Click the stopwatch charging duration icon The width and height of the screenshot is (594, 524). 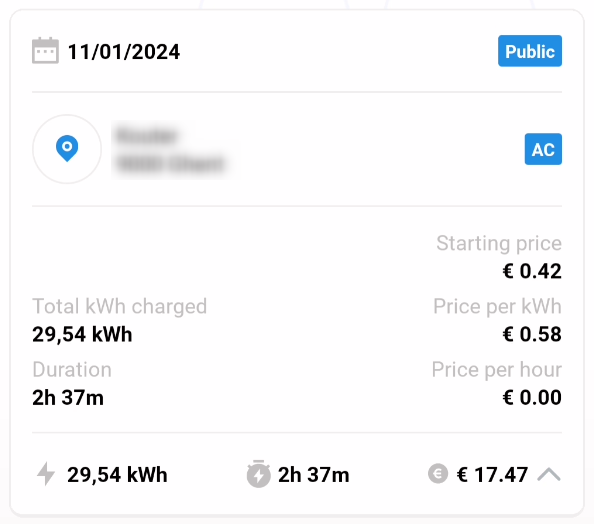(x=258, y=474)
